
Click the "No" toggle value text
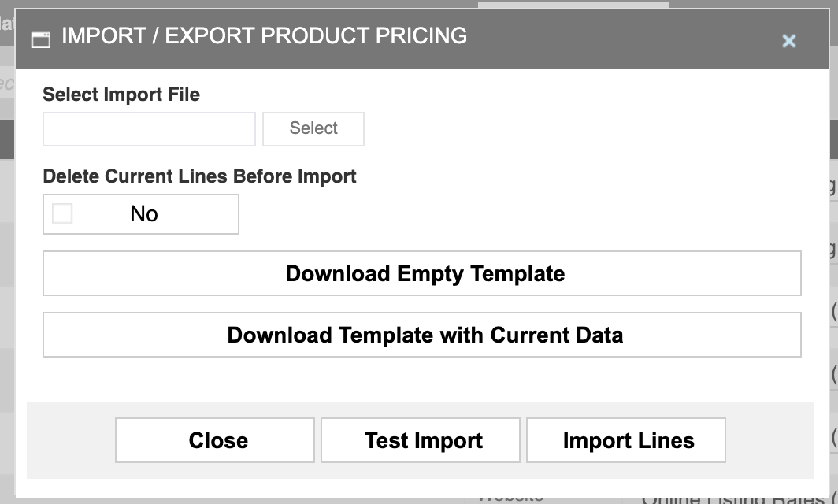tap(144, 214)
